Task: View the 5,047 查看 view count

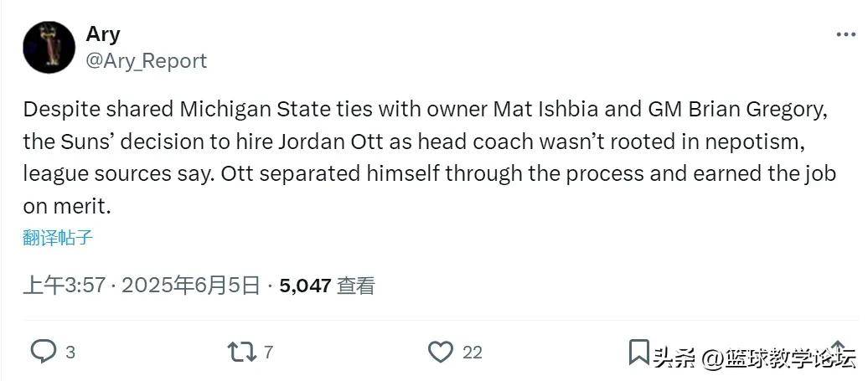Action: [x=327, y=286]
